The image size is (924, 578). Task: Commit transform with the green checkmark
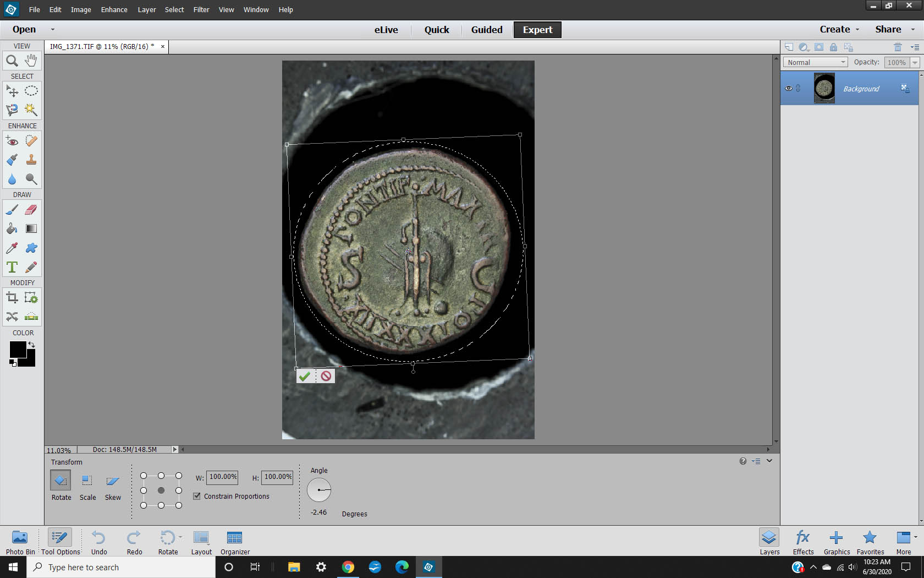pos(305,376)
